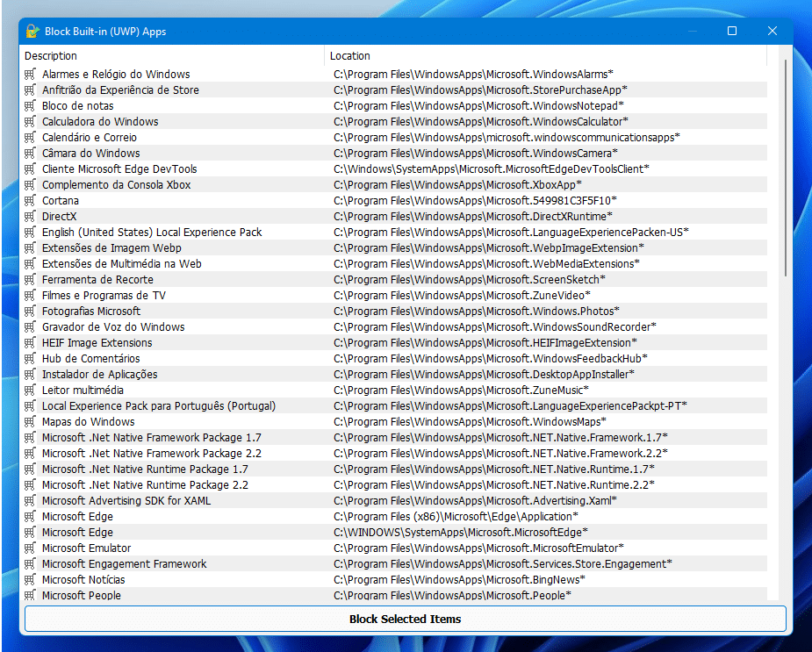Image resolution: width=812 pixels, height=652 pixels.
Task: Click the store icon beside Bloco de notas
Action: (30, 105)
